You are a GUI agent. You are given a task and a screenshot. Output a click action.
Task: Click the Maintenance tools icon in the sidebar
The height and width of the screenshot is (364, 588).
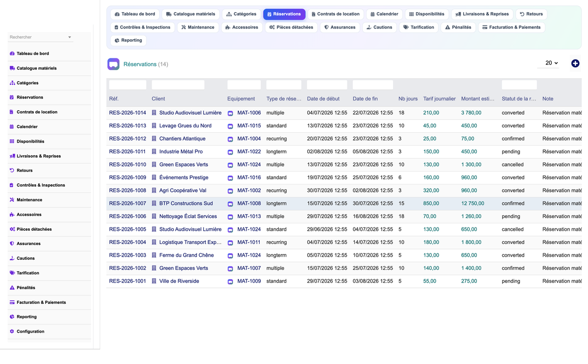tap(12, 200)
